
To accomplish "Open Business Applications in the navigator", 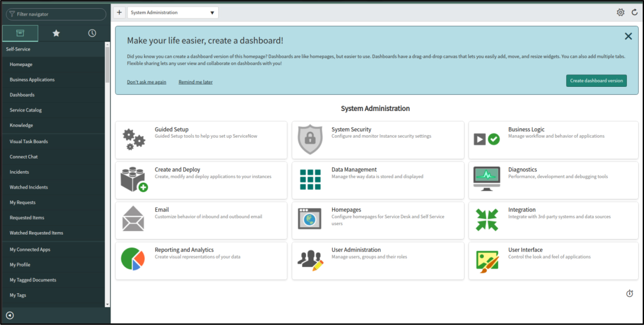I will click(x=53, y=80).
